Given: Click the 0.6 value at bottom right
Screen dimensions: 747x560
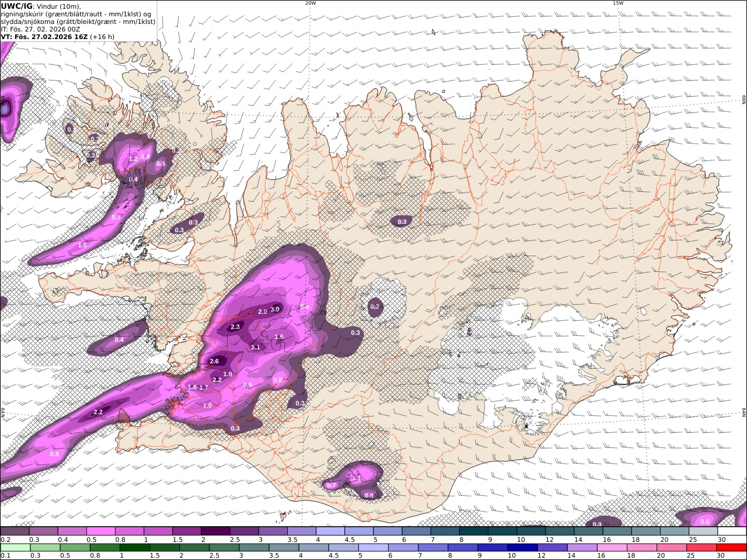Looking at the screenshot, I should (705, 522).
